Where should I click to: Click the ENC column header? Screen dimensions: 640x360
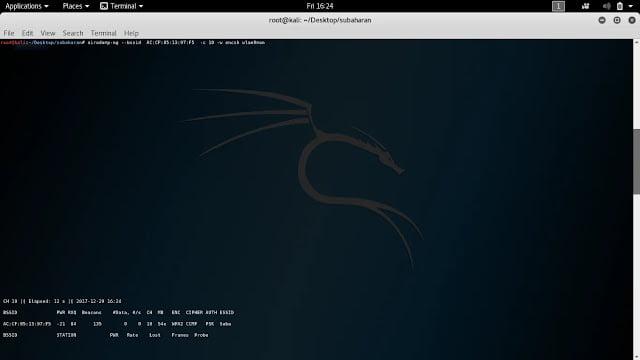pos(176,312)
